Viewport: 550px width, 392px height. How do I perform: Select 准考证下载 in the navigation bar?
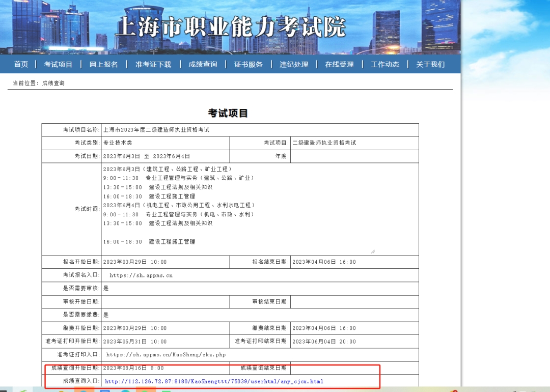pos(153,64)
